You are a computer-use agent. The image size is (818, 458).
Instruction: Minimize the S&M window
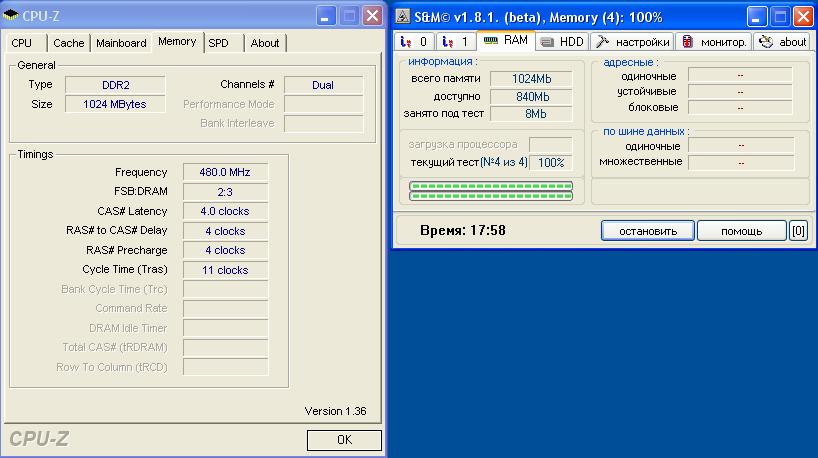coord(756,17)
